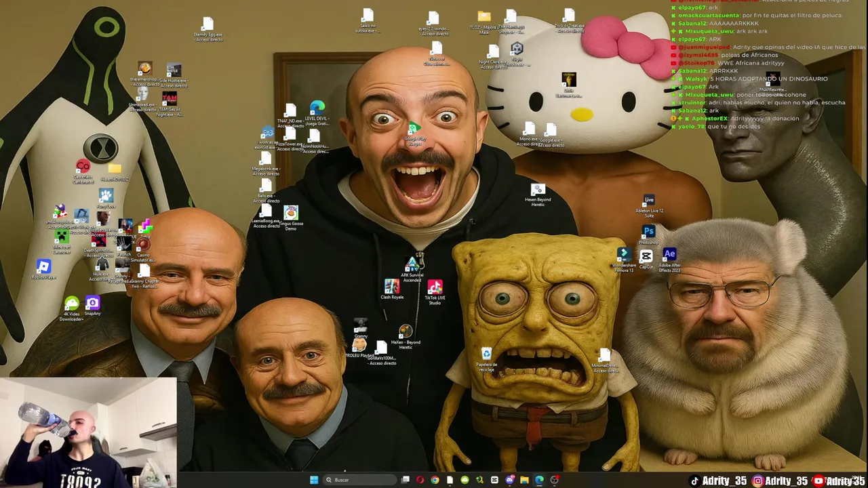
Task: Select the Side Hustle.exe shortcut
Action: click(x=174, y=70)
